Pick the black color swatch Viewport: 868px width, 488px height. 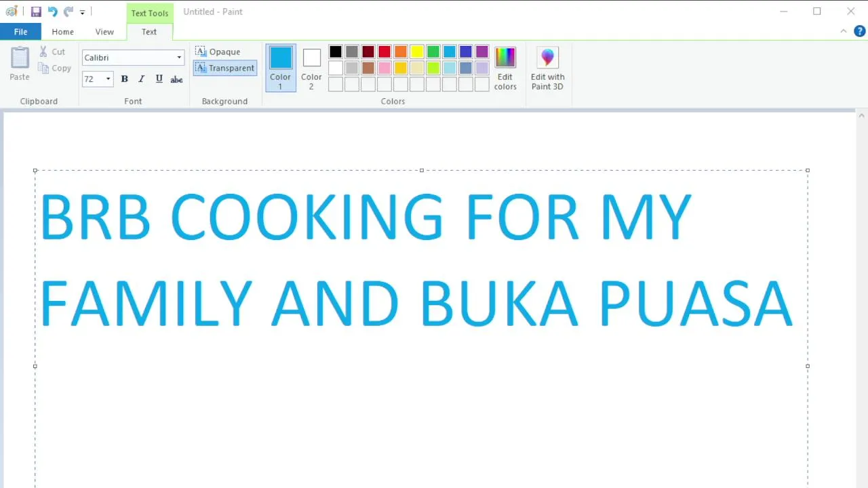[x=336, y=52]
